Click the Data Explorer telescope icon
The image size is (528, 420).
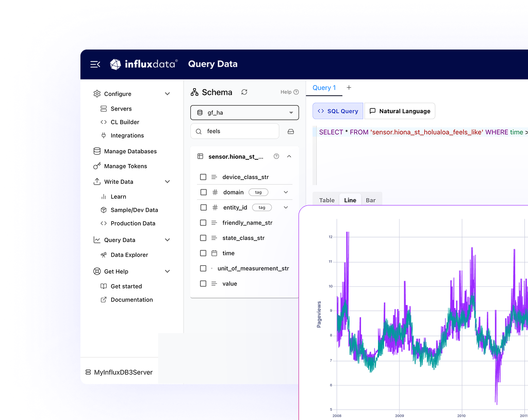[103, 255]
